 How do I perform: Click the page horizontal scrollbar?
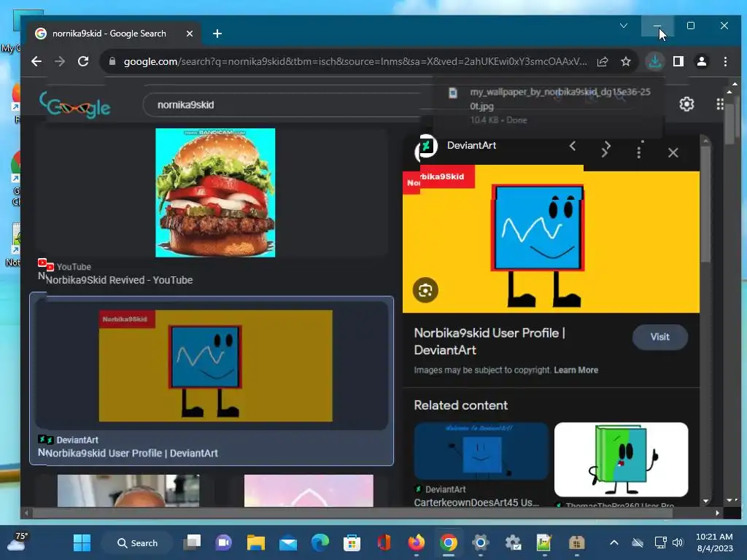click(352, 513)
